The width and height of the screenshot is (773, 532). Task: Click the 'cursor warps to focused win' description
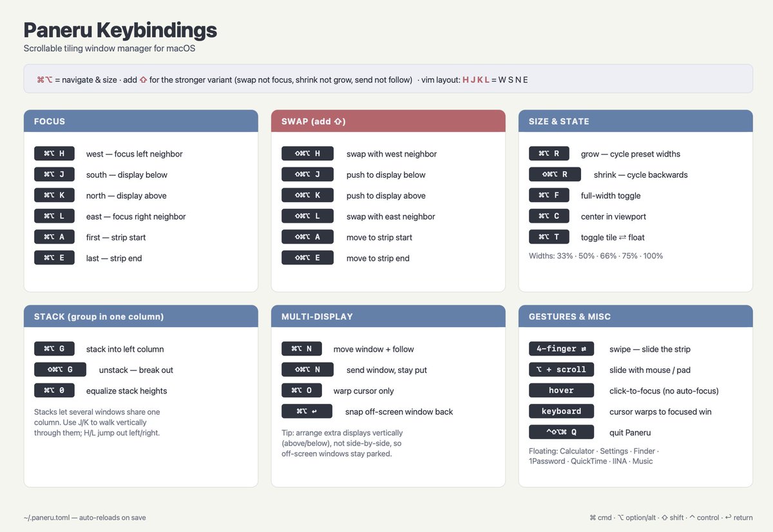660,412
